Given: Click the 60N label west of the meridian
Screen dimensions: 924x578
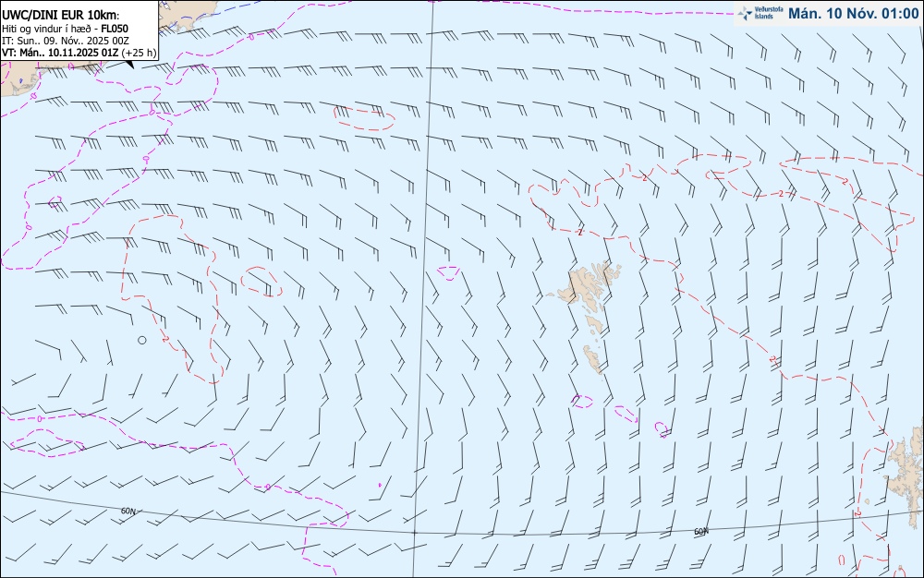Looking at the screenshot, I should [128, 511].
